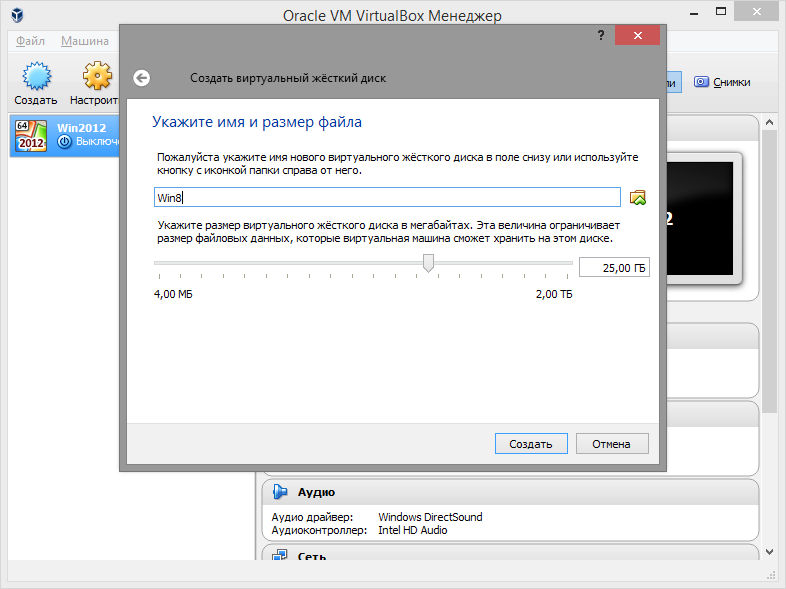Click the Настроить gear icon in the toolbar
Viewport: 786px width, 589px height.
[97, 76]
